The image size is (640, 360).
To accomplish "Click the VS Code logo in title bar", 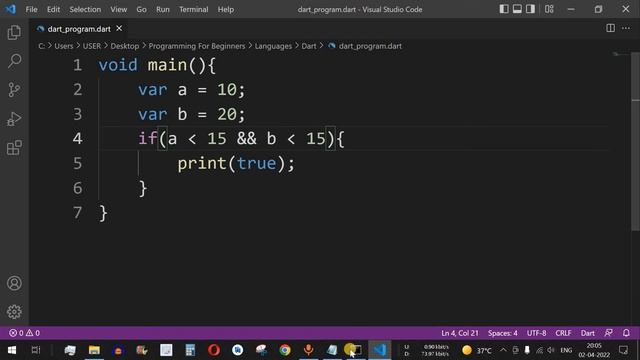I will tap(11, 9).
